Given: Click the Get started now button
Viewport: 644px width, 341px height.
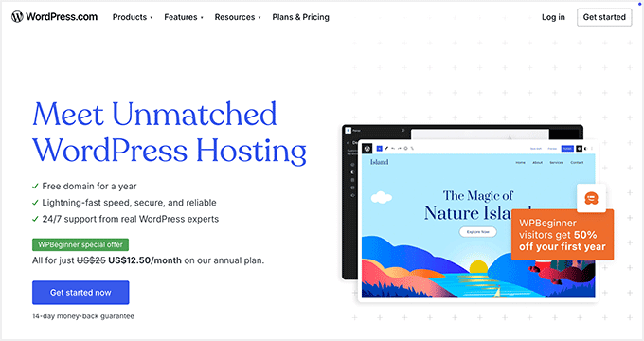Looking at the screenshot, I should 80,293.
